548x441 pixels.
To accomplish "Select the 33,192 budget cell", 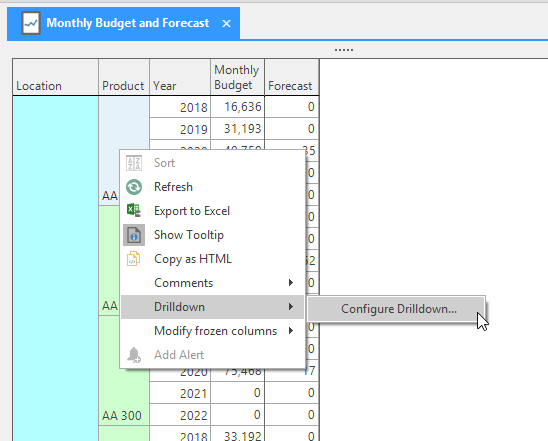I will click(x=237, y=434).
